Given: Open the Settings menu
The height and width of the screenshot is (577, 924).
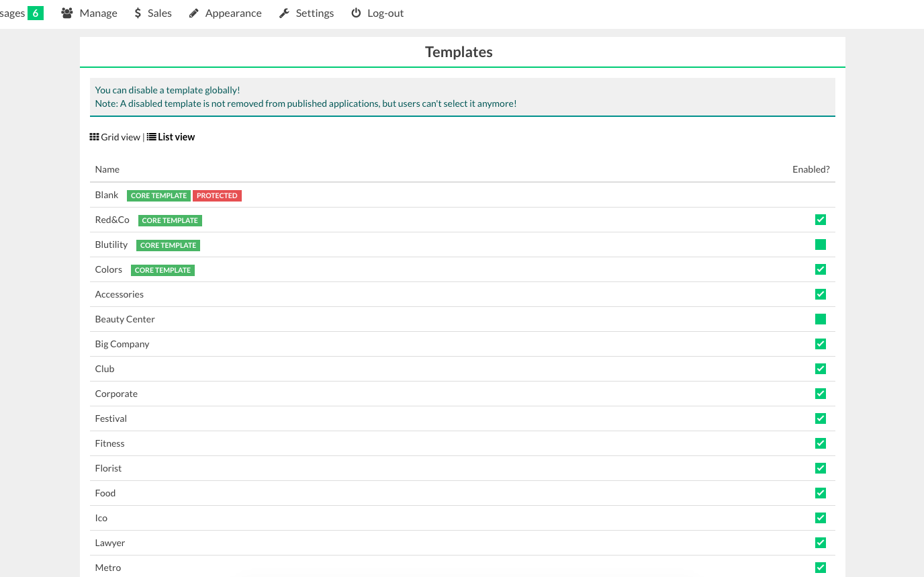Looking at the screenshot, I should click(x=314, y=13).
